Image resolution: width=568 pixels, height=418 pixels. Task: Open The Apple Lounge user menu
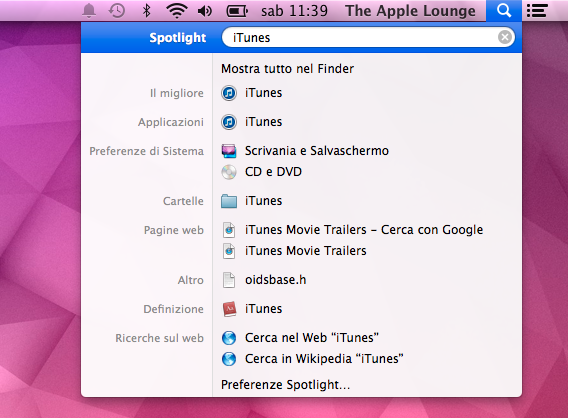point(410,11)
